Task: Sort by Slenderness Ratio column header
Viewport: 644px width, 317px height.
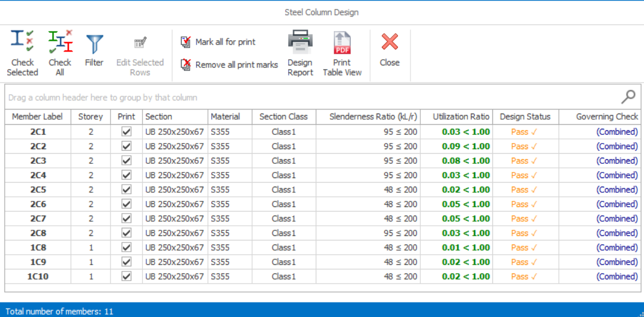Action: [373, 117]
